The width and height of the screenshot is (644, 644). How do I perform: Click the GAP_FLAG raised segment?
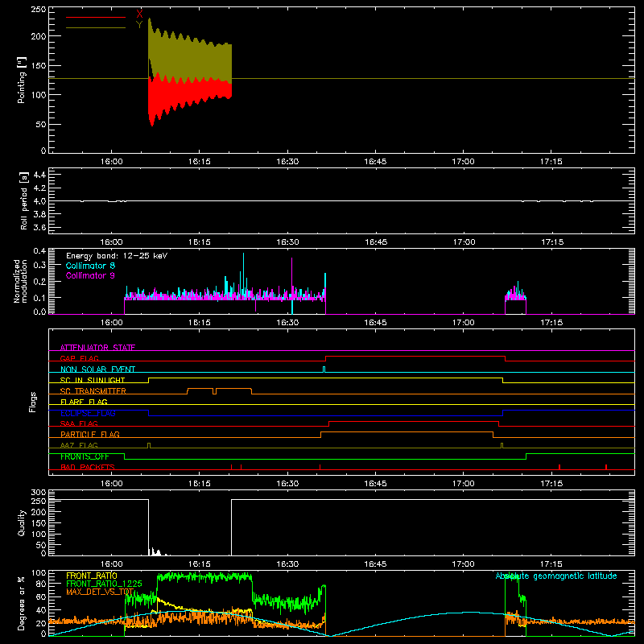pos(415,357)
